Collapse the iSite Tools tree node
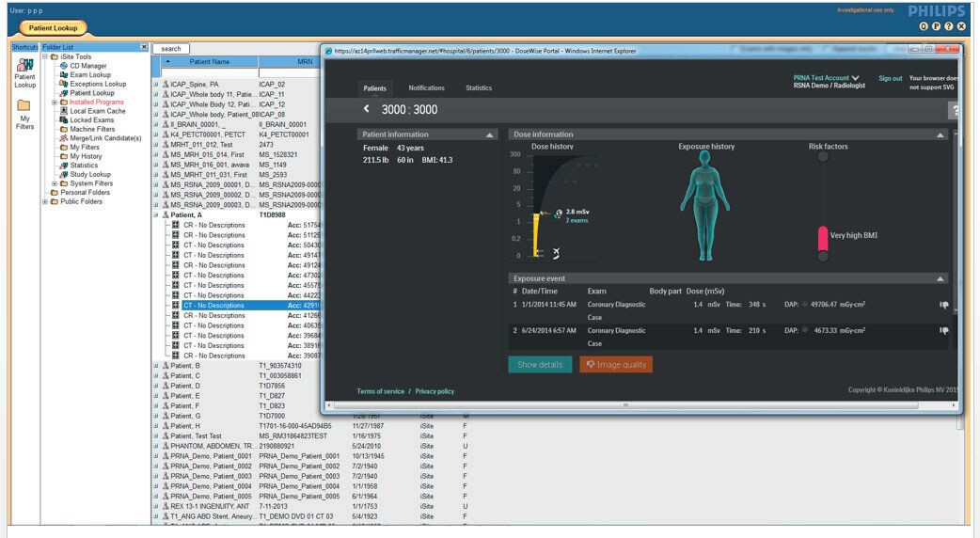The height and width of the screenshot is (538, 980). 45,56
